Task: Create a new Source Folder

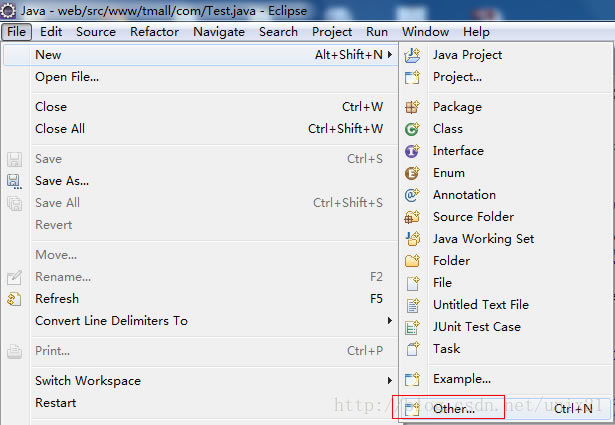Action: point(506,216)
